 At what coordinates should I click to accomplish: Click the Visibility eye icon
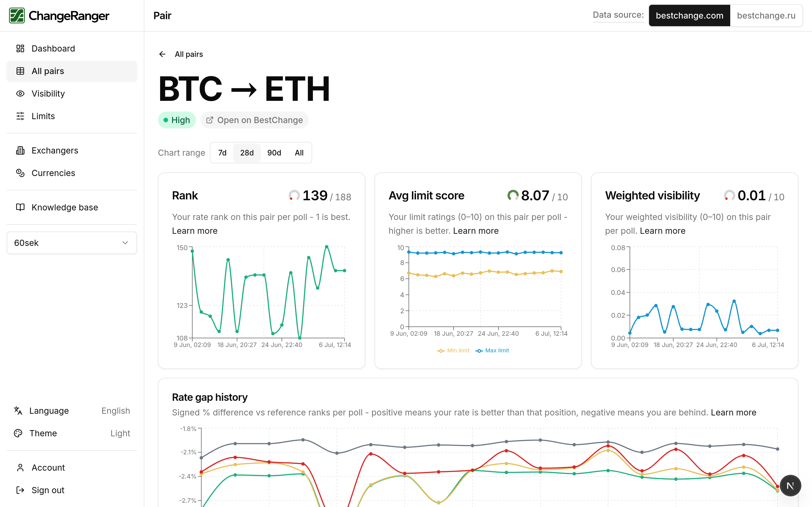pyautogui.click(x=20, y=94)
